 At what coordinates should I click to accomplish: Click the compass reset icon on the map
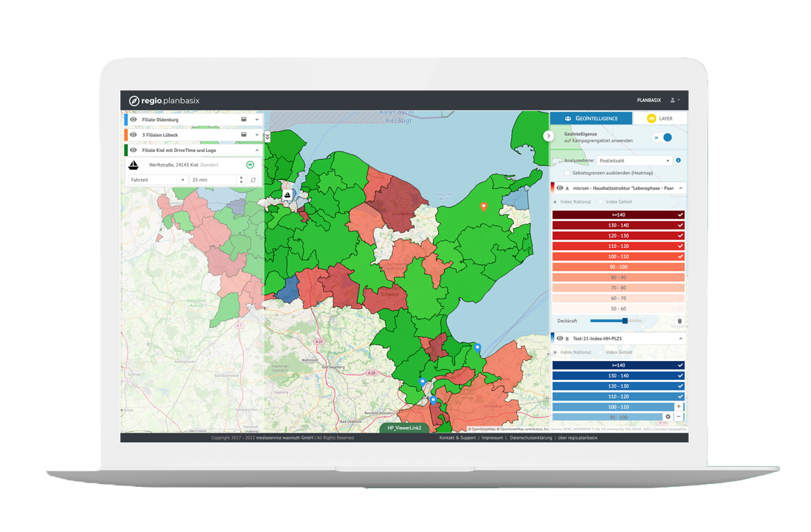[x=667, y=417]
